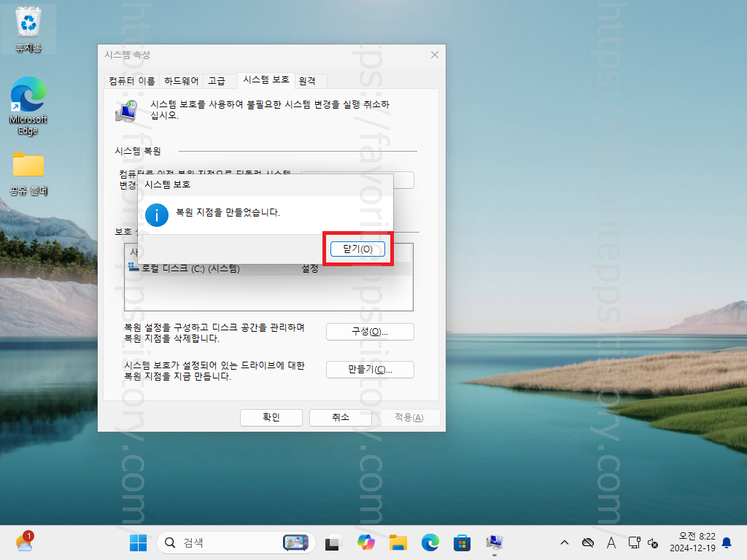Click the 닫기(O) button in the dialog
The width and height of the screenshot is (747, 560).
(x=357, y=249)
